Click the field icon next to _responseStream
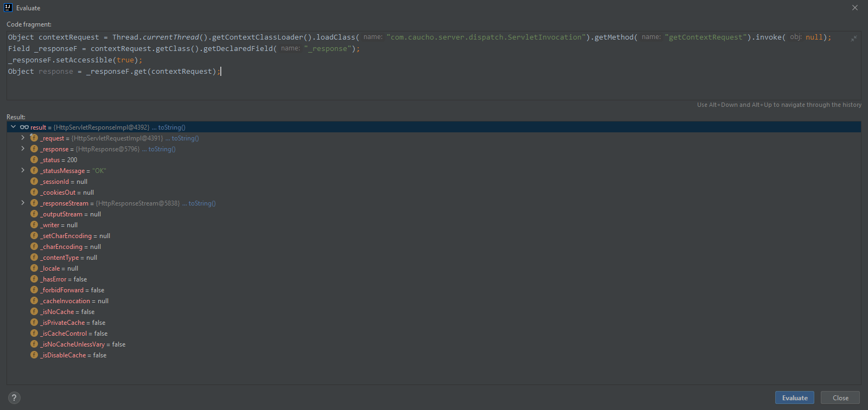Viewport: 868px width, 410px height. point(34,203)
